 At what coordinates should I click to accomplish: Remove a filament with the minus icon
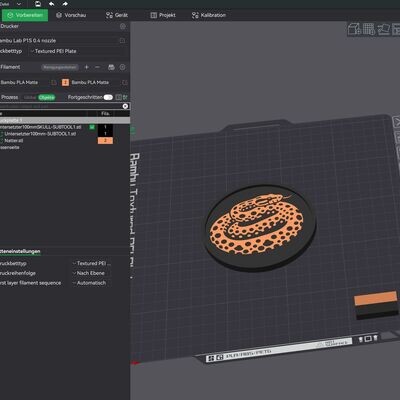pos(97,67)
